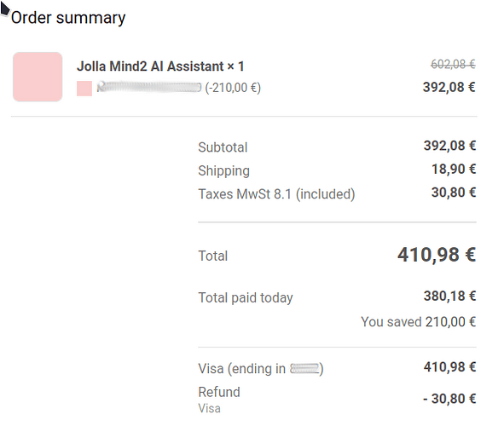
Task: Click the Subtotal amount 392,08 €
Action: [x=449, y=146]
